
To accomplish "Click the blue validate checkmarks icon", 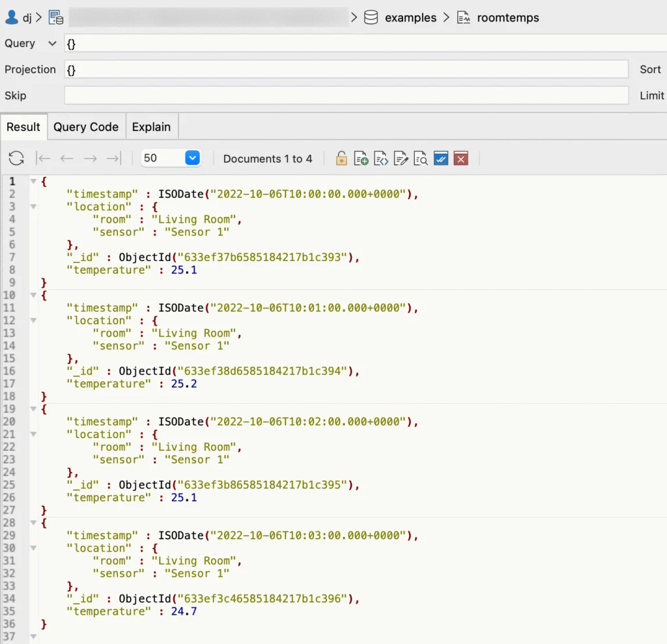I will [x=441, y=159].
